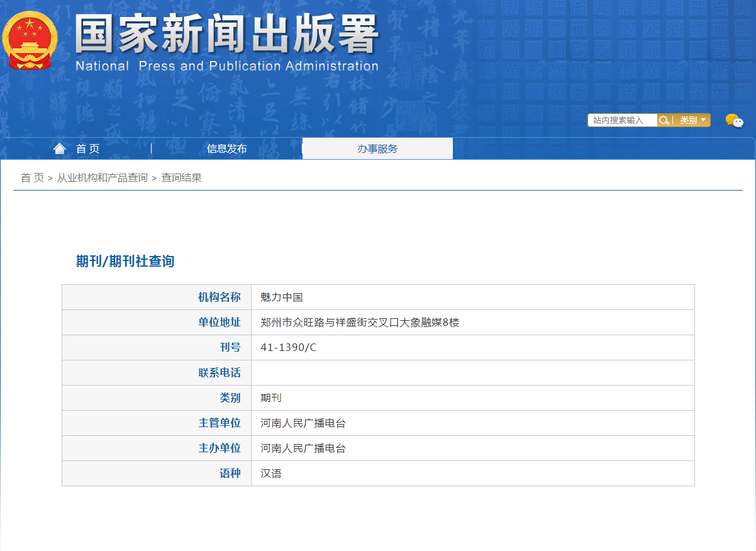Image resolution: width=756 pixels, height=551 pixels.
Task: Click the empty 联系电话 value cell
Action: point(472,373)
